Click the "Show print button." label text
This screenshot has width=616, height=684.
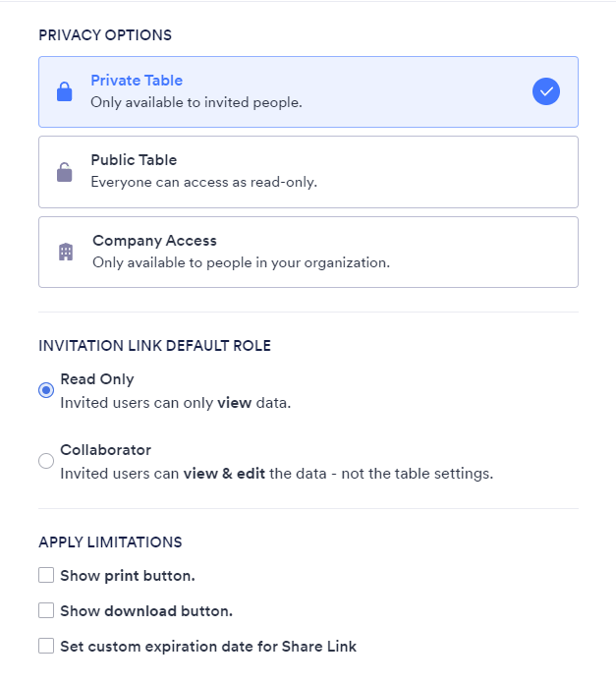tap(128, 576)
